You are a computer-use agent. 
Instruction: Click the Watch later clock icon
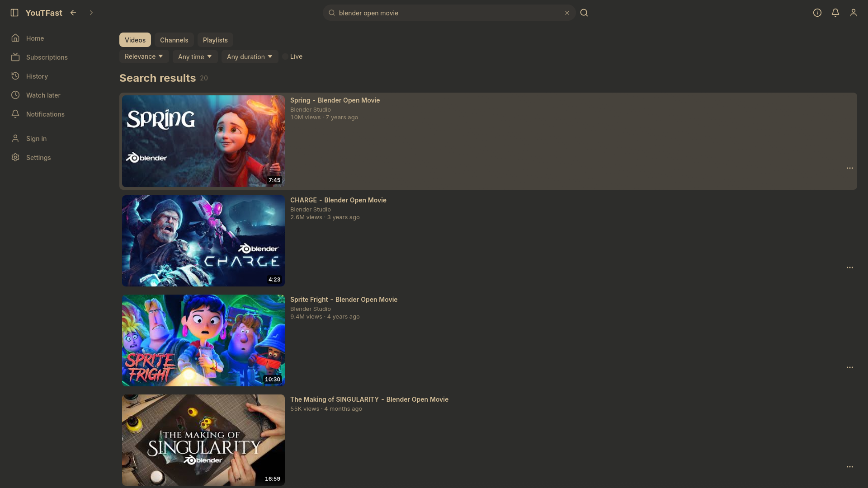click(x=15, y=95)
